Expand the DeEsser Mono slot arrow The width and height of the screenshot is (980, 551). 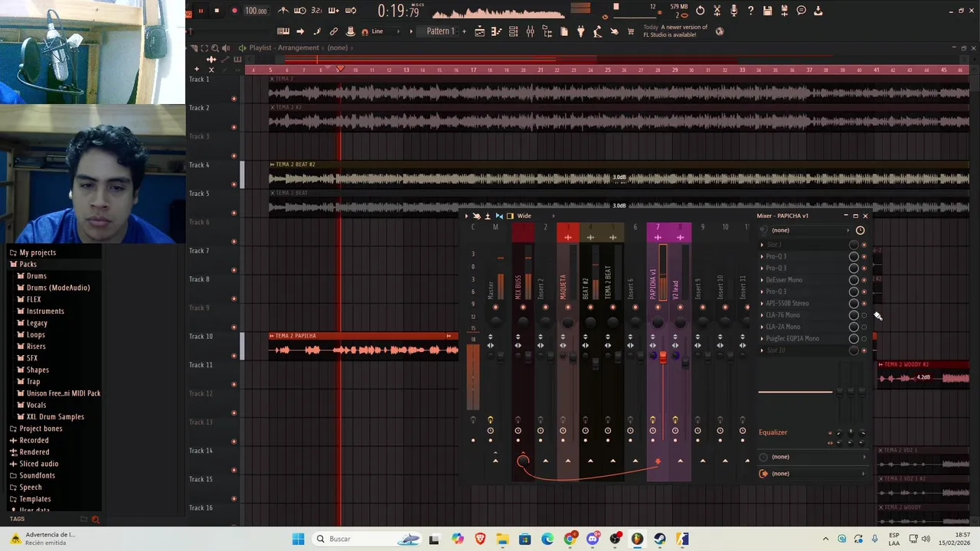762,280
